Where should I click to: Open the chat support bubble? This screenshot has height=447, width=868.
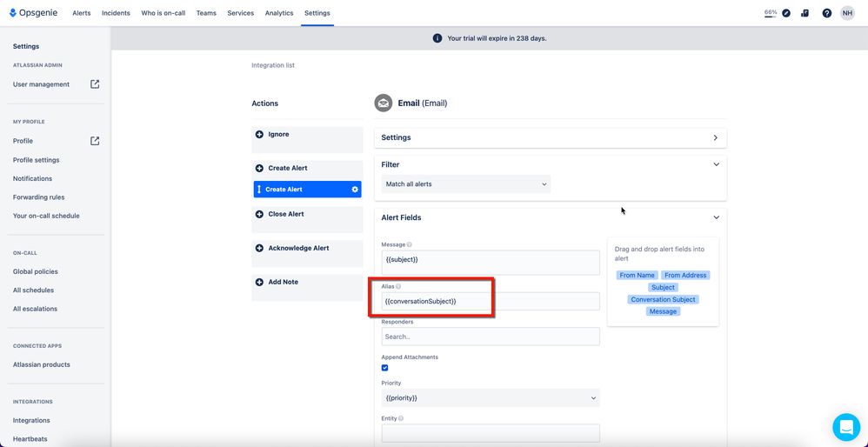[x=846, y=427]
